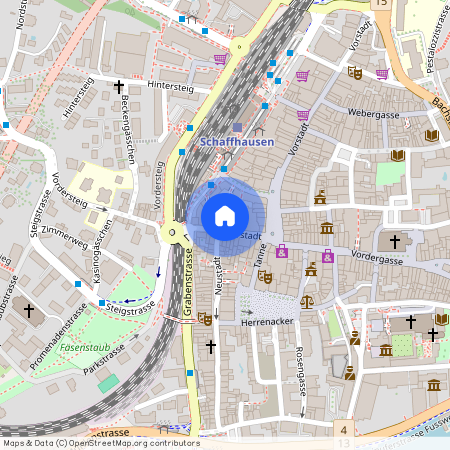Click the museum icon above Vordergasse

[x=327, y=228]
